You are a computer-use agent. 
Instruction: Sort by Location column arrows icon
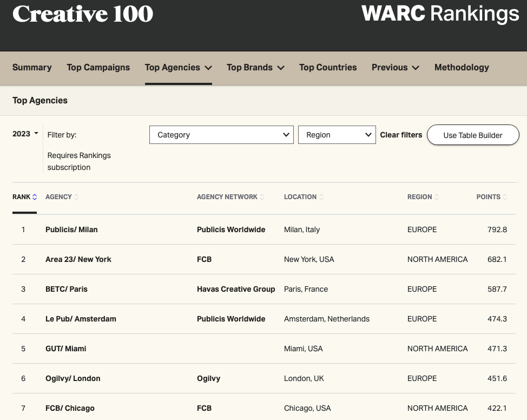pyautogui.click(x=321, y=197)
